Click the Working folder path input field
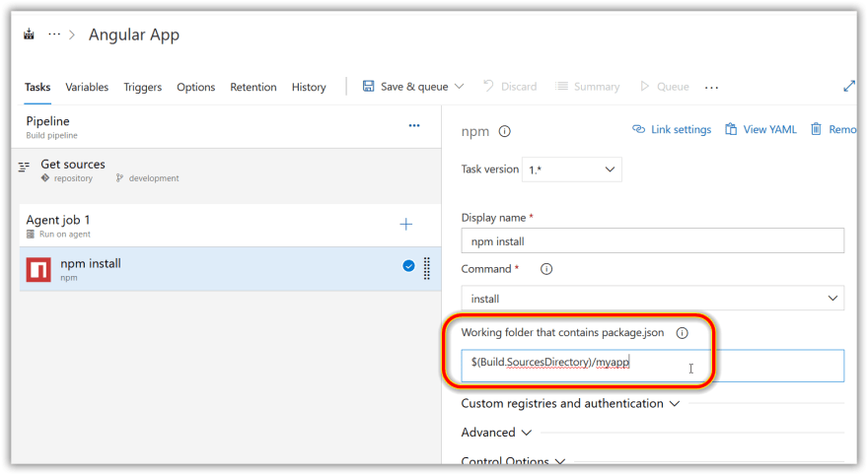Viewport: 868px width, 475px height. (653, 366)
